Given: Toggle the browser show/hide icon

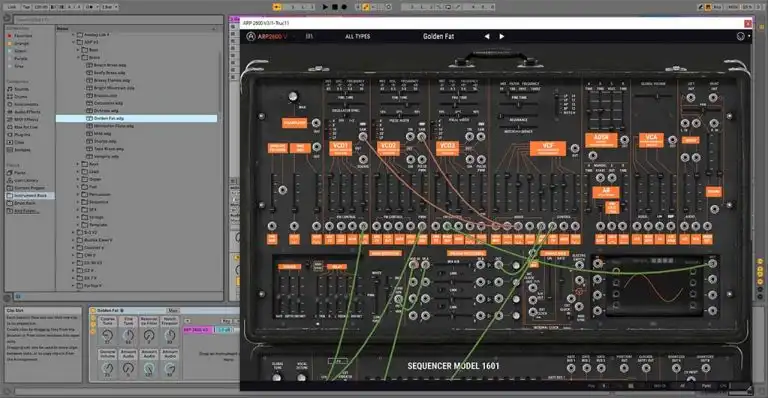Looking at the screenshot, I should point(7,19).
